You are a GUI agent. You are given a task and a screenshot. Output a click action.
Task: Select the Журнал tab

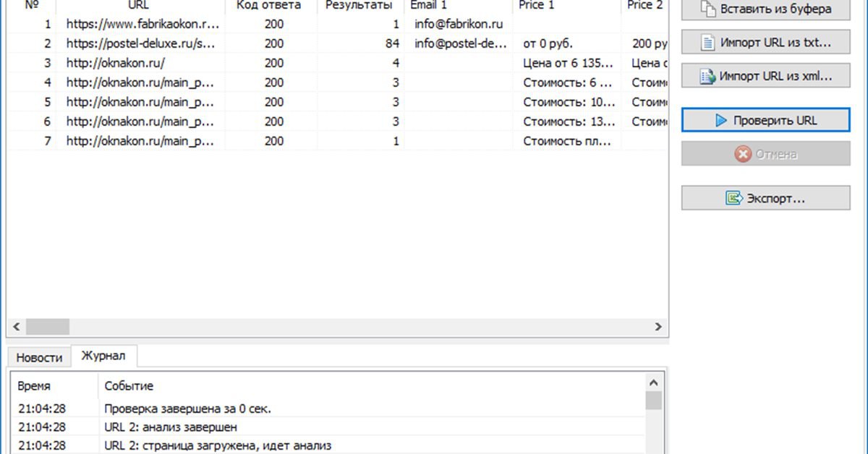point(103,356)
